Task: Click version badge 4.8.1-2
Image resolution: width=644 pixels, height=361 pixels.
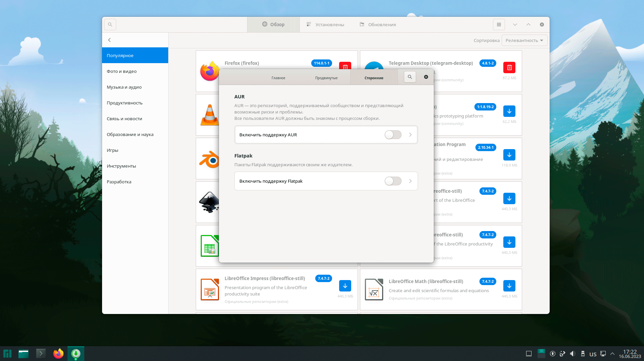Action: pyautogui.click(x=488, y=63)
